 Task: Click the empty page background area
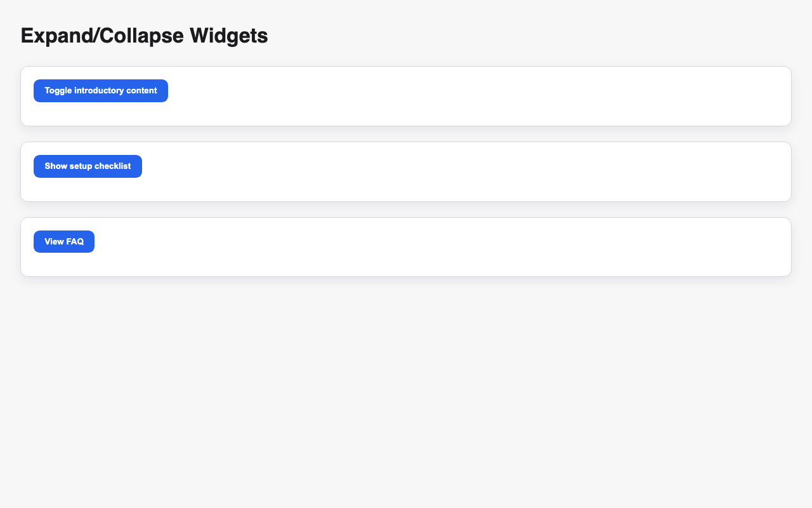coord(406,381)
